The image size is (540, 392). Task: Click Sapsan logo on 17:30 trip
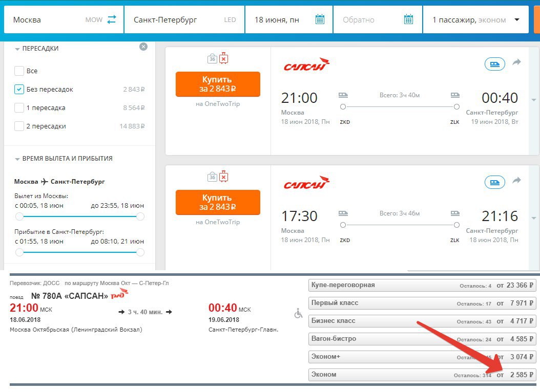(x=306, y=183)
